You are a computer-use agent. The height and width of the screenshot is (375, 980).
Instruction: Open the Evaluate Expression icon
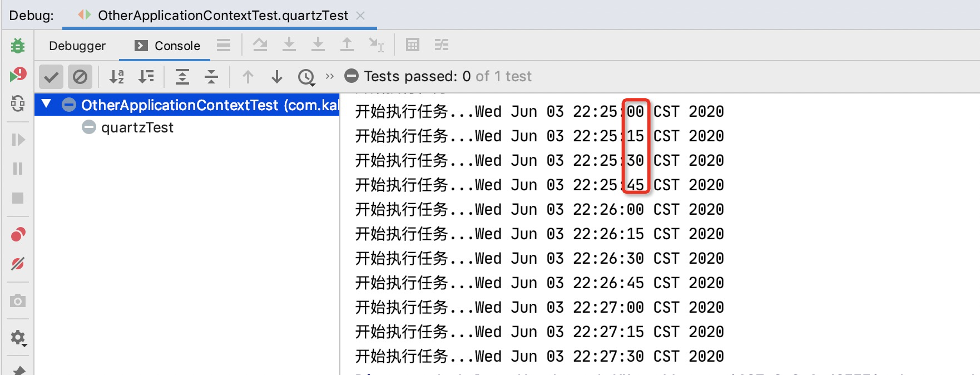tap(412, 45)
